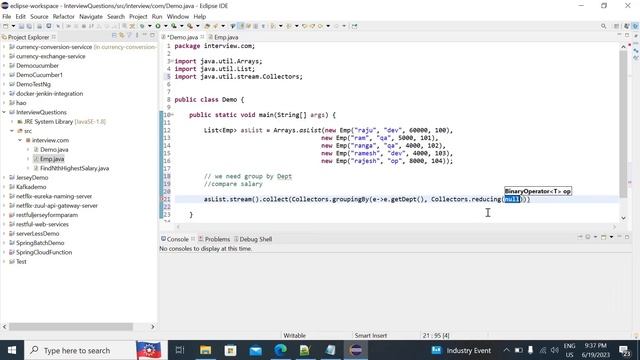This screenshot has height=360, width=640.
Task: Click the clock showing 9:37 PM
Action: click(596, 346)
